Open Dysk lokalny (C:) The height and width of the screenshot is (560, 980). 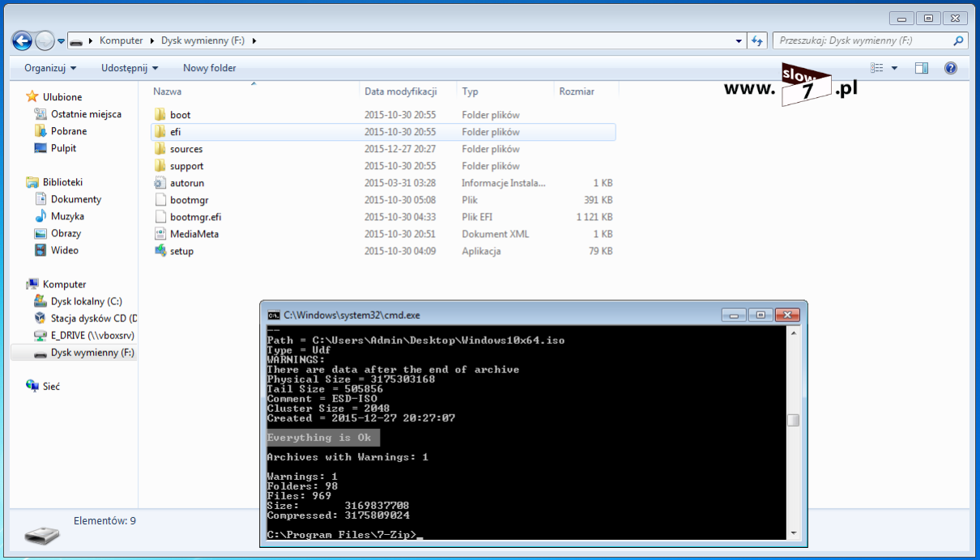86,301
